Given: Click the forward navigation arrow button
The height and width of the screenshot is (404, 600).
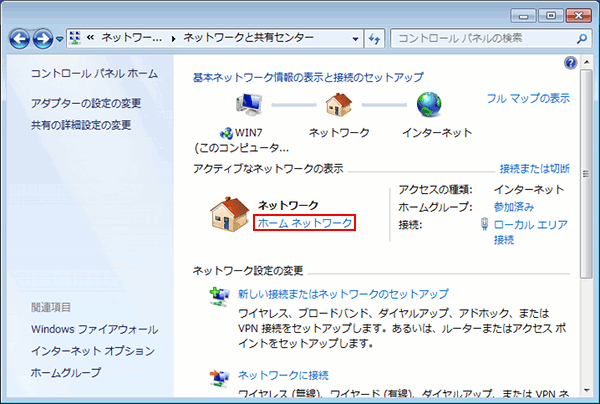Looking at the screenshot, I should pyautogui.click(x=44, y=38).
